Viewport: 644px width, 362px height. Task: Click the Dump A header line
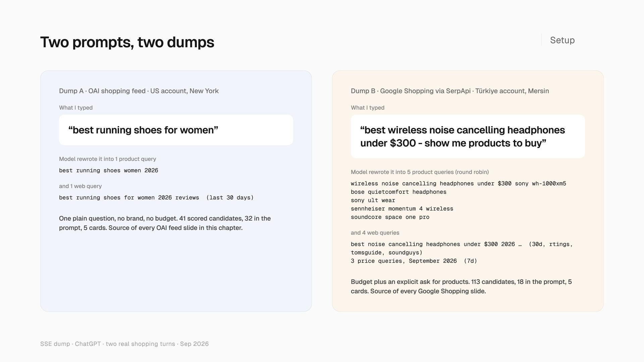pyautogui.click(x=139, y=91)
